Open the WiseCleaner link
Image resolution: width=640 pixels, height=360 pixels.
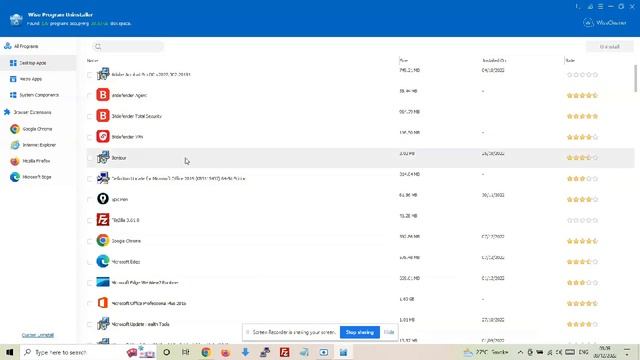point(605,23)
